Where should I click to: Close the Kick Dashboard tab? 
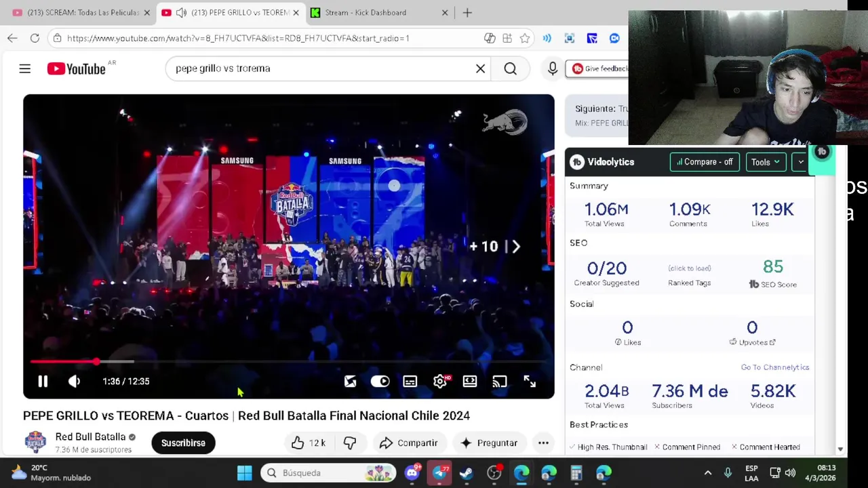click(445, 12)
